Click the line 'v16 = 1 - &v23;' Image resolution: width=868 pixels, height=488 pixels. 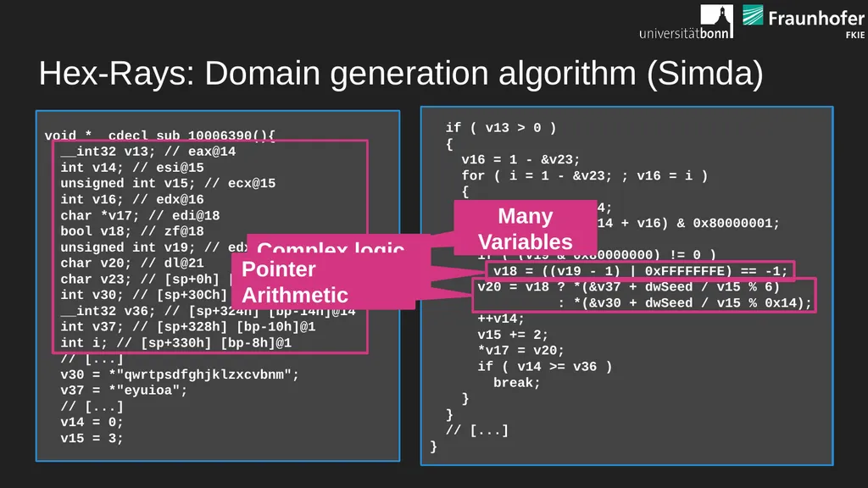[520, 160]
